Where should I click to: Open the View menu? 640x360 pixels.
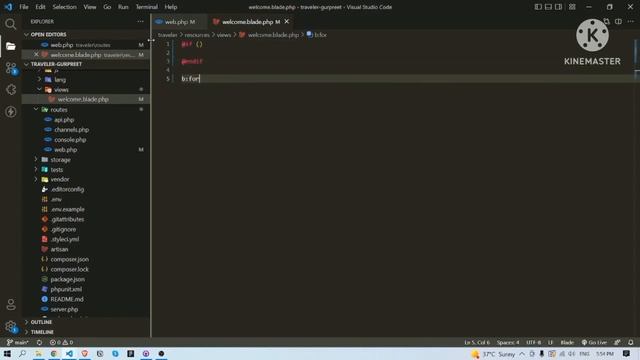pyautogui.click(x=90, y=7)
